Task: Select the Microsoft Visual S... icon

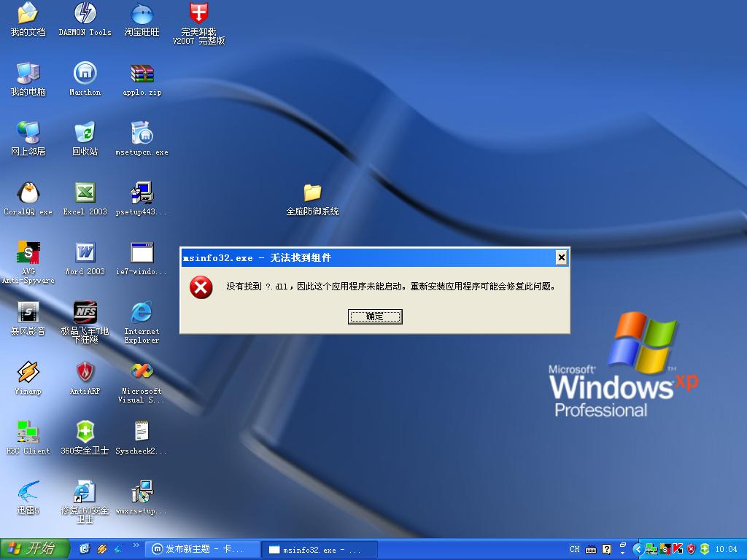Action: point(142,382)
